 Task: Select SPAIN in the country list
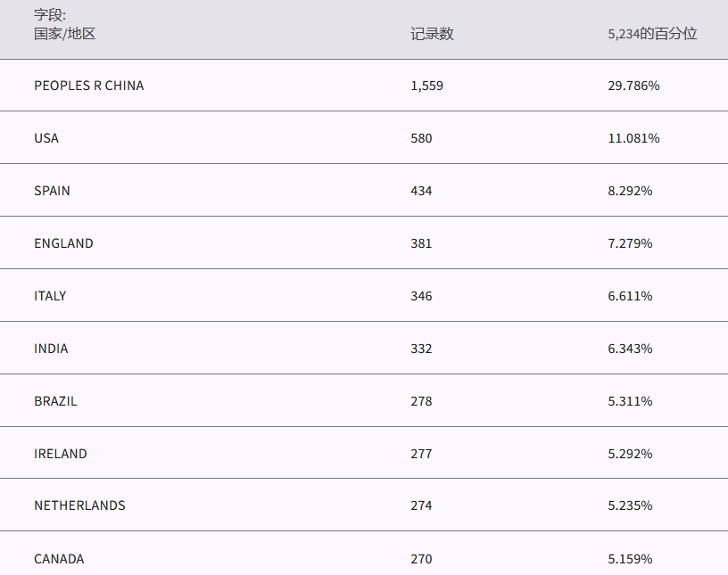click(52, 191)
